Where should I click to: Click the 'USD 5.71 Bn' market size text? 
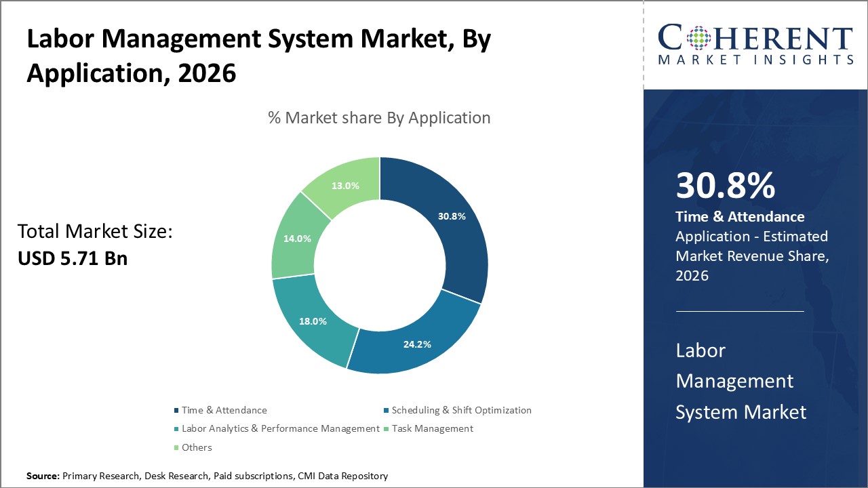pyautogui.click(x=73, y=258)
